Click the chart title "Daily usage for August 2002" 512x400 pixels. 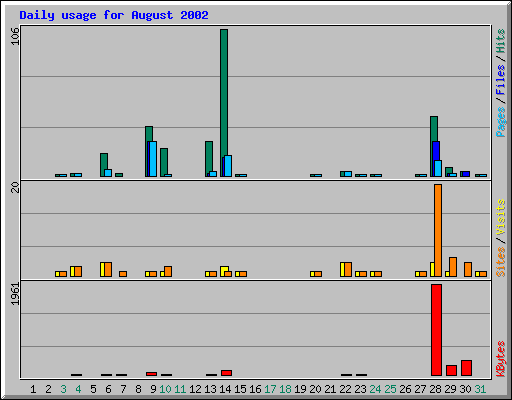point(114,15)
